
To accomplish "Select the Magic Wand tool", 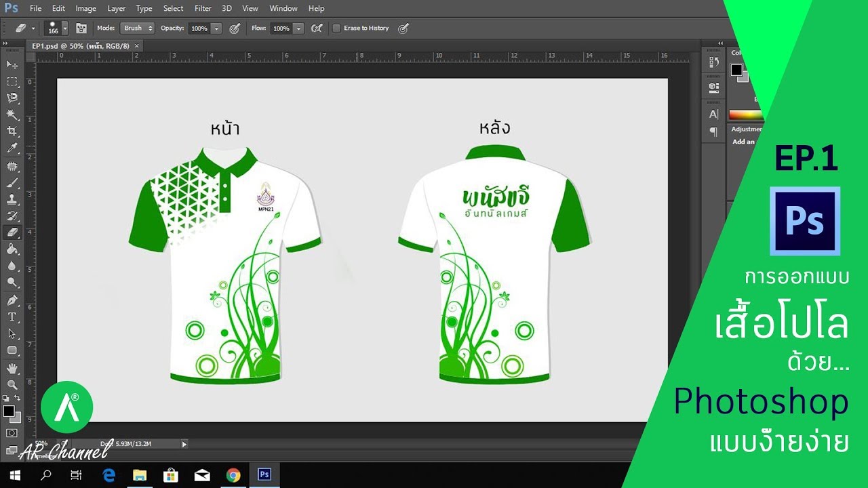I will pos(12,115).
